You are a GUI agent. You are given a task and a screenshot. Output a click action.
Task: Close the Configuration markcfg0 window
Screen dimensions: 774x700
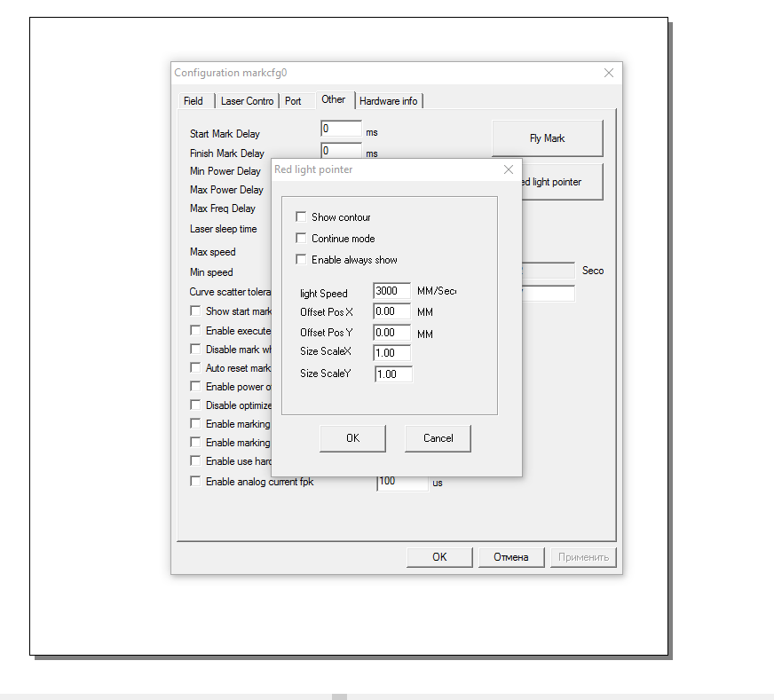[609, 73]
